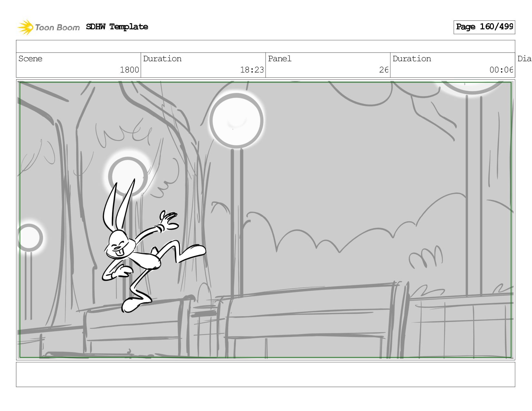Click the panel number 26

384,70
